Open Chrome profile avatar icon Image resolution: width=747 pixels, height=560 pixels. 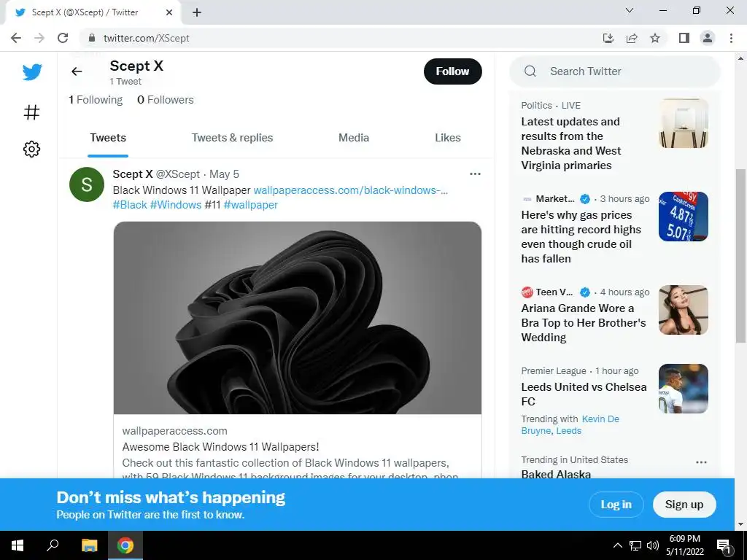pos(708,38)
